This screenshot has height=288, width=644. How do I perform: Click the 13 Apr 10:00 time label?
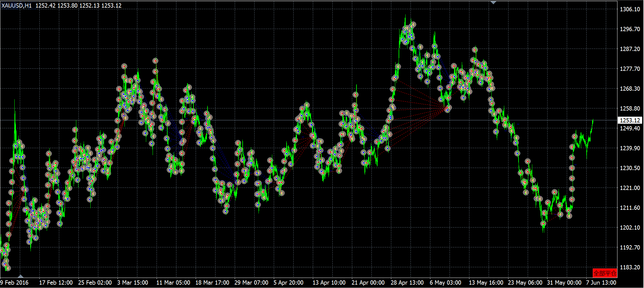[329, 283]
